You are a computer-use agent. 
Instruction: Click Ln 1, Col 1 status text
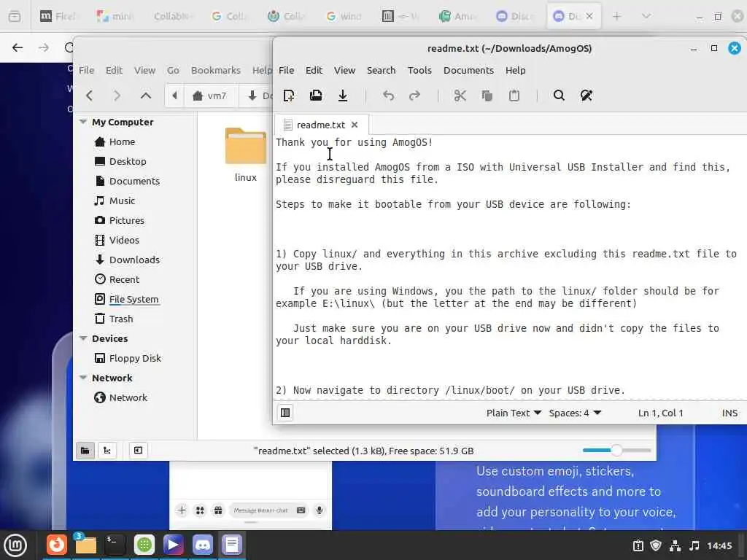tap(660, 413)
